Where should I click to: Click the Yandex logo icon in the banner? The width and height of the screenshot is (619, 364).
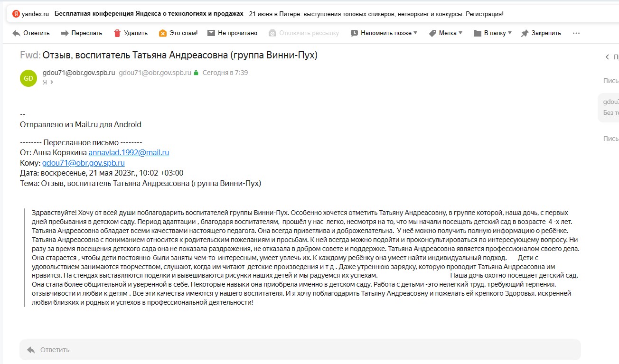click(16, 14)
